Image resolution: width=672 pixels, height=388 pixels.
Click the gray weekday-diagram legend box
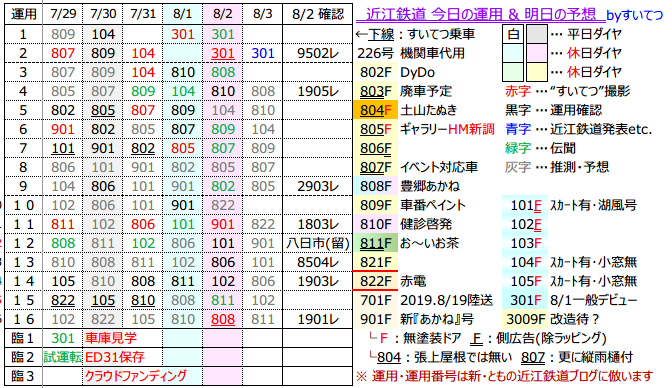pos(537,34)
